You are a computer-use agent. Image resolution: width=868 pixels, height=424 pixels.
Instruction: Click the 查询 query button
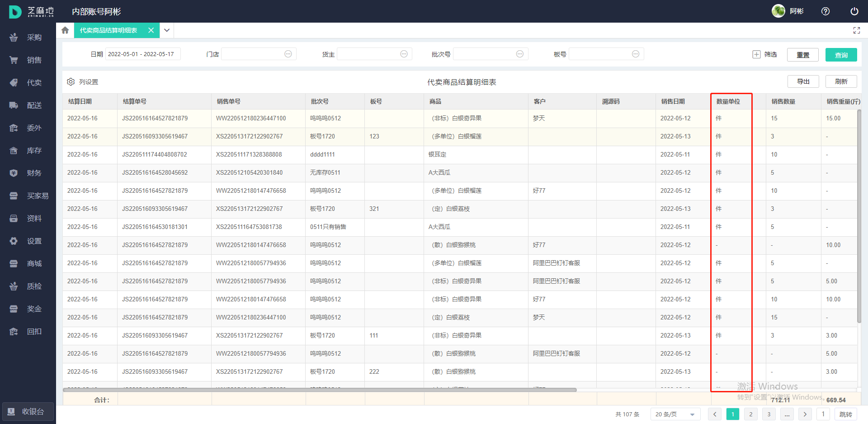click(x=841, y=55)
